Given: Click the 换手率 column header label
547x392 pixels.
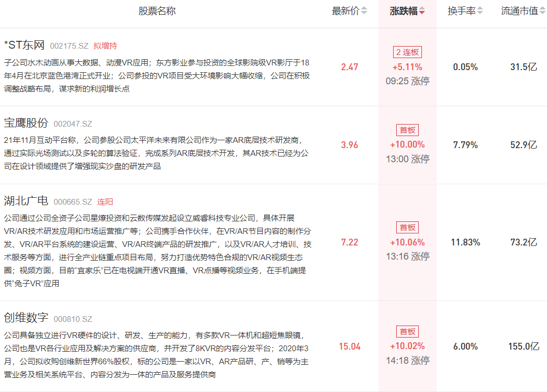Looking at the screenshot, I should (x=462, y=11).
